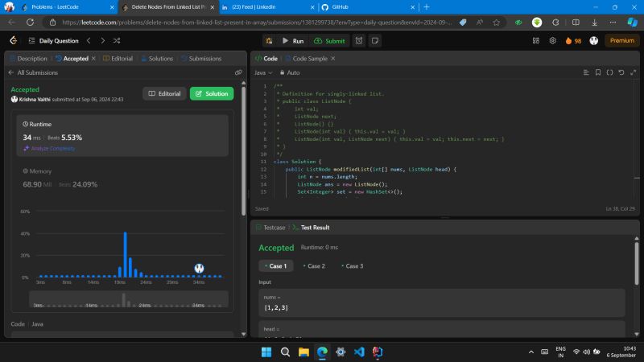Screen dimensions: 644x362
Task: Open the alarm timer icon
Action: point(359,40)
